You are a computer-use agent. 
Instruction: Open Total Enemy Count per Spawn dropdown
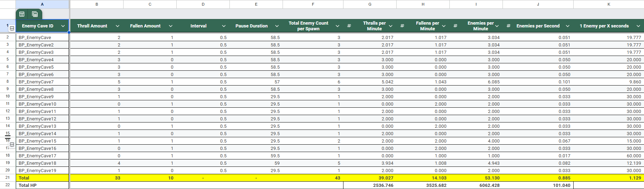(337, 26)
